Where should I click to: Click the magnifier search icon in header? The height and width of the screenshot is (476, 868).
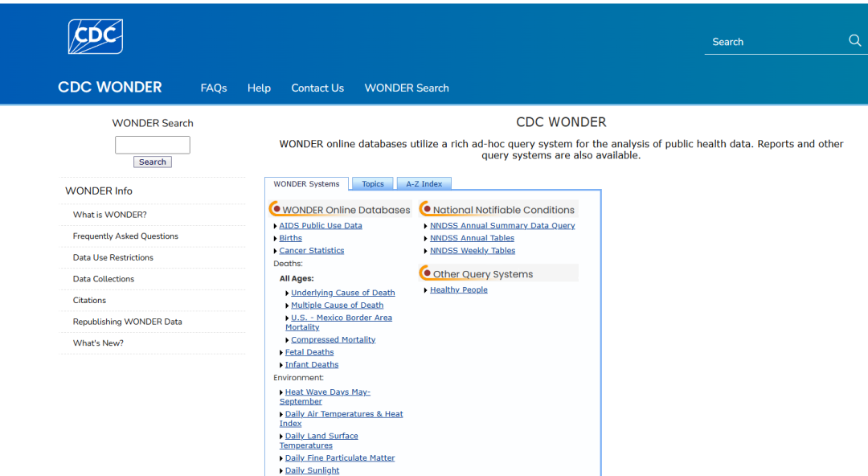point(854,40)
